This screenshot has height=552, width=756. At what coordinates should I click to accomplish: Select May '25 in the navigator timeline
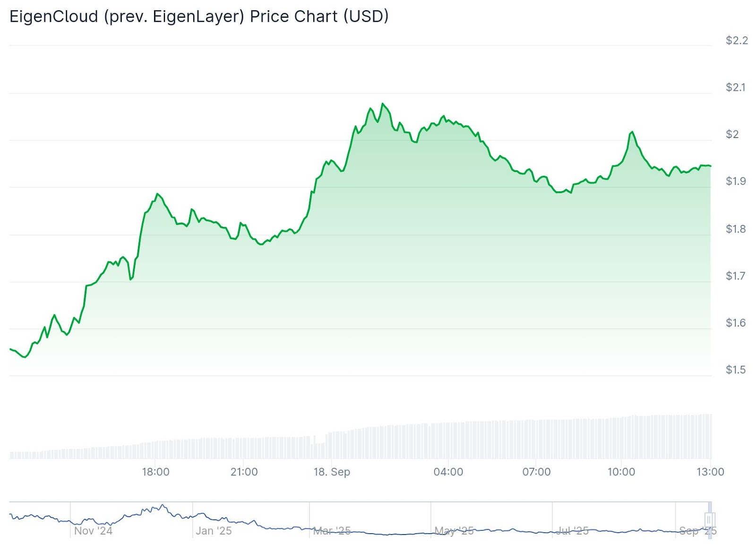pos(454,531)
